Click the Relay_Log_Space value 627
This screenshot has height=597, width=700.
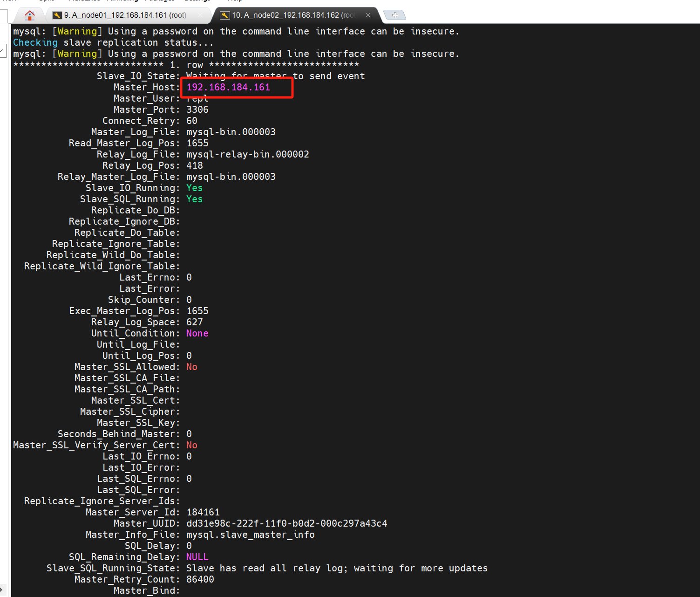(x=195, y=322)
